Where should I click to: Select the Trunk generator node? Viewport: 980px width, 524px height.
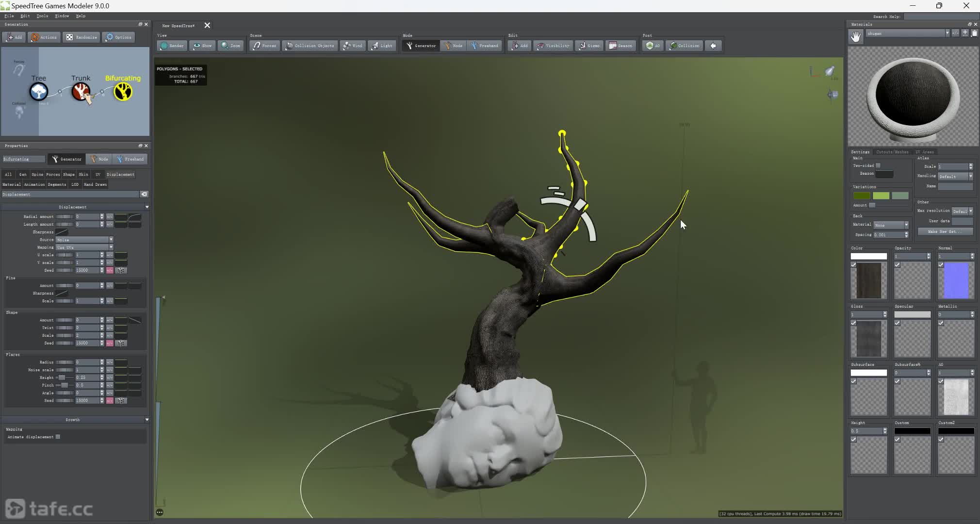[x=81, y=91]
